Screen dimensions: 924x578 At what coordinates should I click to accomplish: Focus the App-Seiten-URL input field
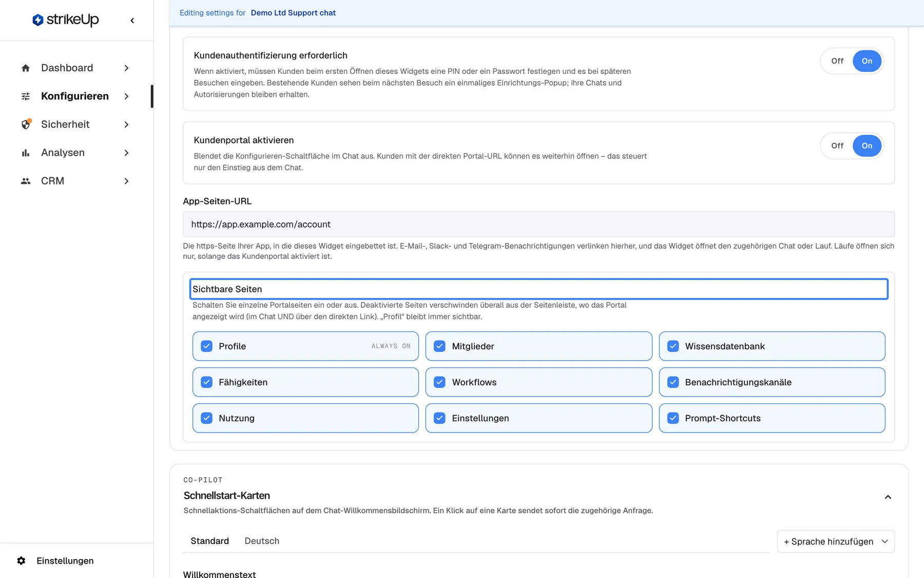tap(538, 225)
